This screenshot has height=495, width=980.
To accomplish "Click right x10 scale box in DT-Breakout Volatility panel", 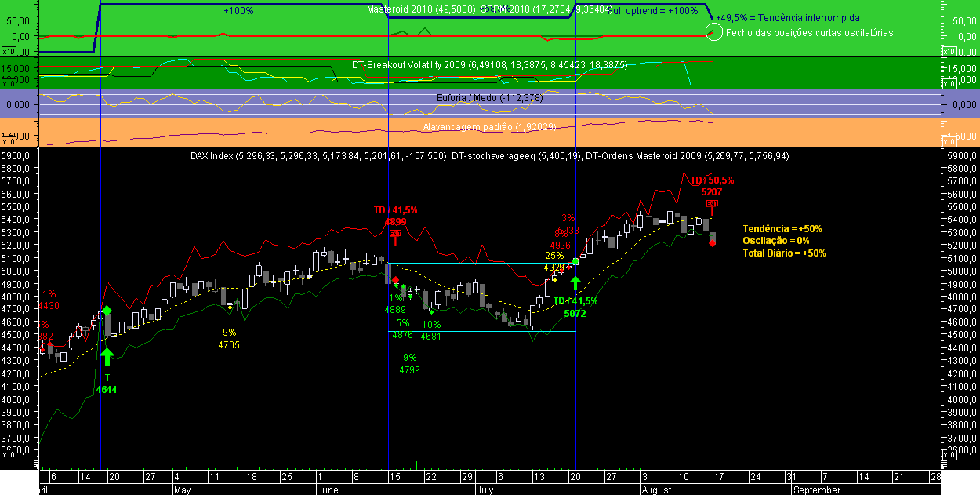I will tap(949, 85).
